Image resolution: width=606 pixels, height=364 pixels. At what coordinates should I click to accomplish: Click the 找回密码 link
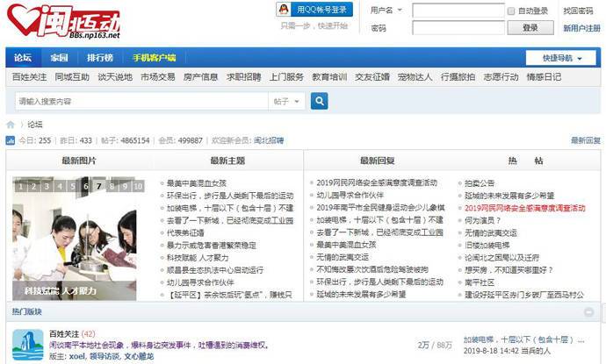tap(578, 11)
